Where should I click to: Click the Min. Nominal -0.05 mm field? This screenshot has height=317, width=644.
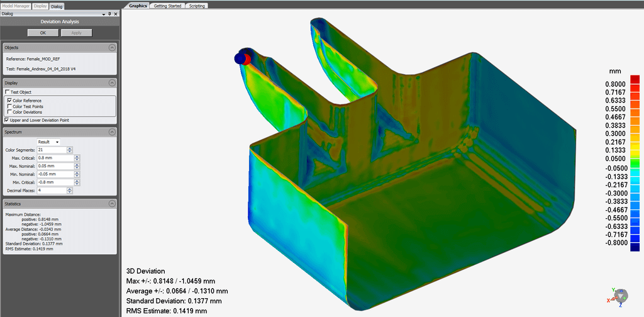pyautogui.click(x=55, y=174)
